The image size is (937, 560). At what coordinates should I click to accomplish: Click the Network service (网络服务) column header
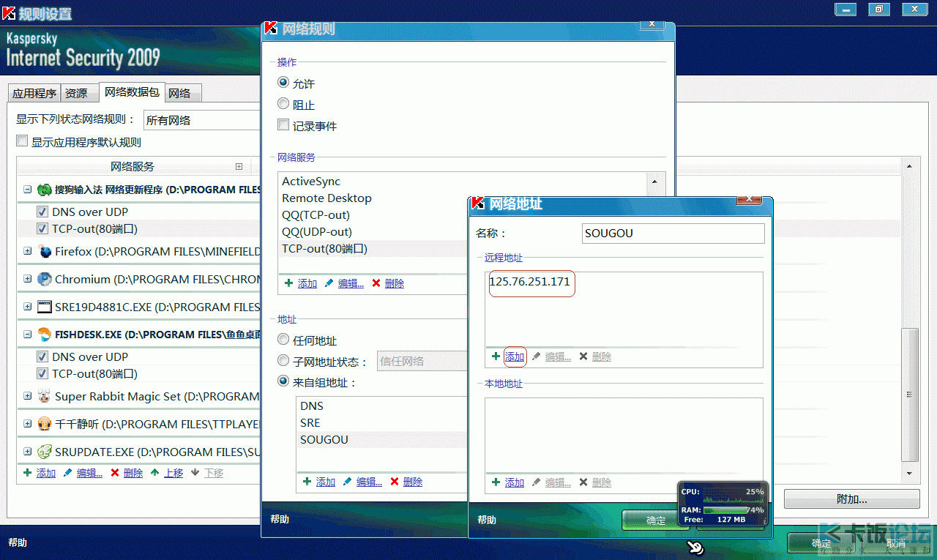click(132, 166)
